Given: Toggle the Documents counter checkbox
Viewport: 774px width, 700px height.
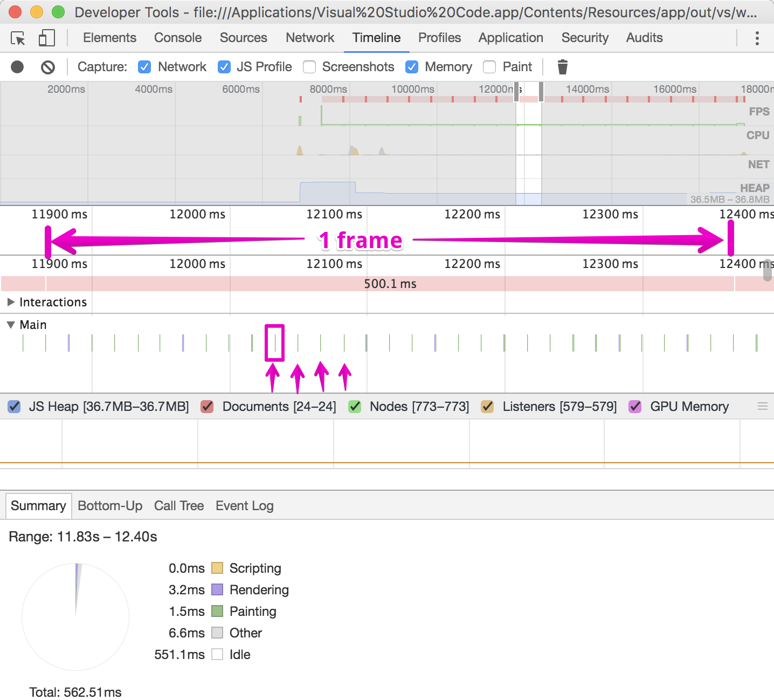Looking at the screenshot, I should pos(207,407).
